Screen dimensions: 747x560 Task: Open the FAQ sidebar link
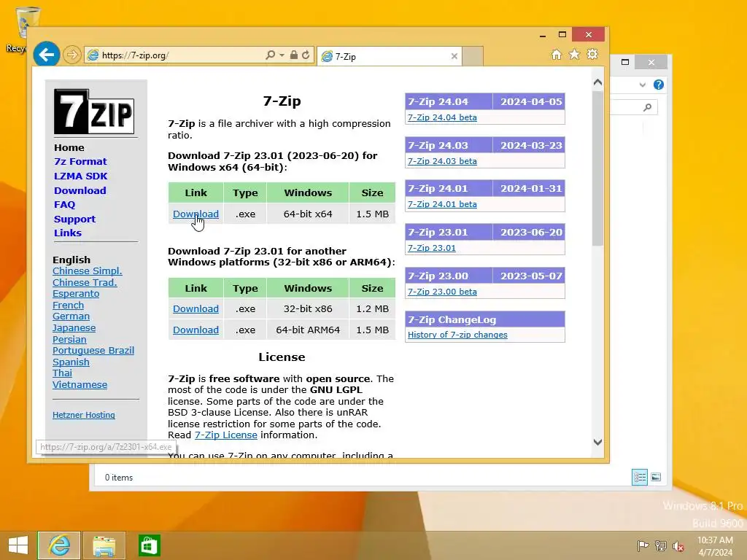pos(64,205)
